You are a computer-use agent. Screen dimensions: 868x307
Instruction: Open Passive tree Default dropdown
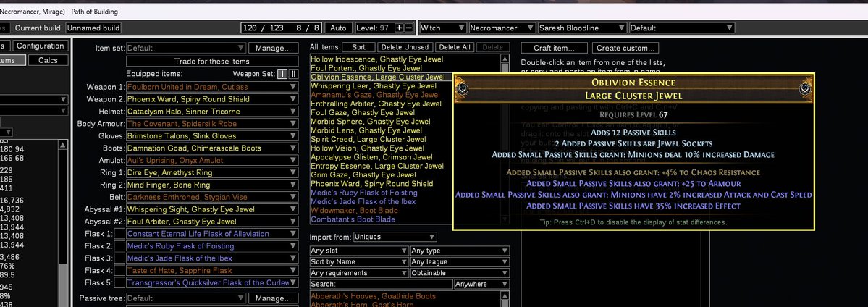tap(186, 299)
